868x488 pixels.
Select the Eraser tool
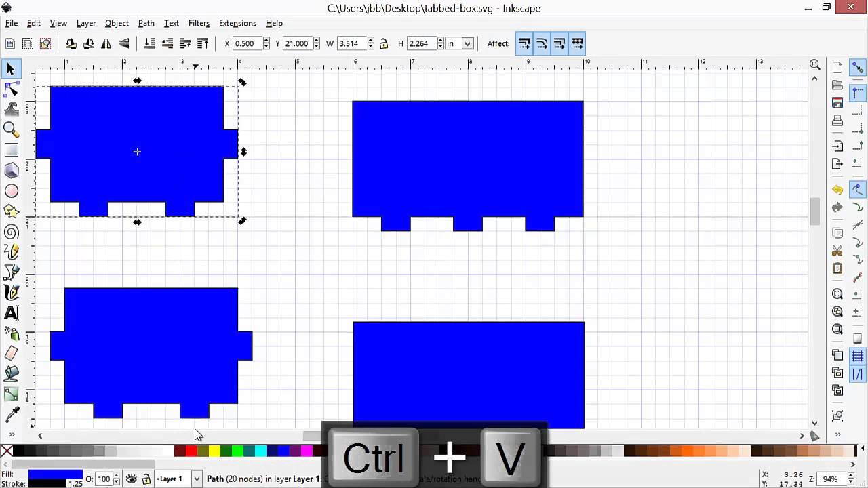11,353
